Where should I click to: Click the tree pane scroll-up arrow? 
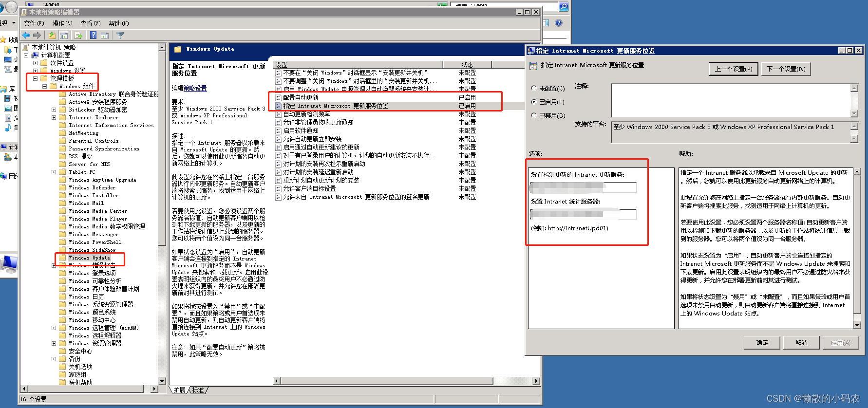point(162,48)
